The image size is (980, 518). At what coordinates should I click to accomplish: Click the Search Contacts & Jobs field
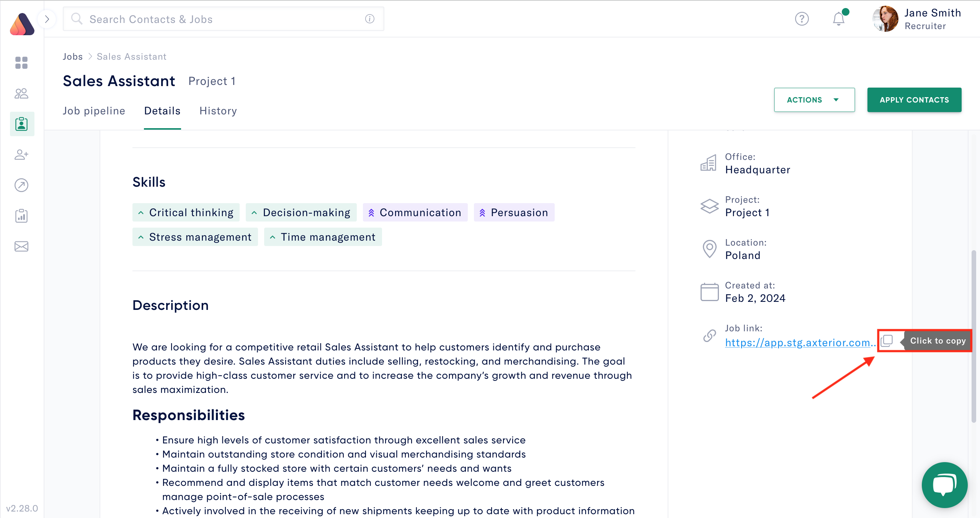pos(223,19)
